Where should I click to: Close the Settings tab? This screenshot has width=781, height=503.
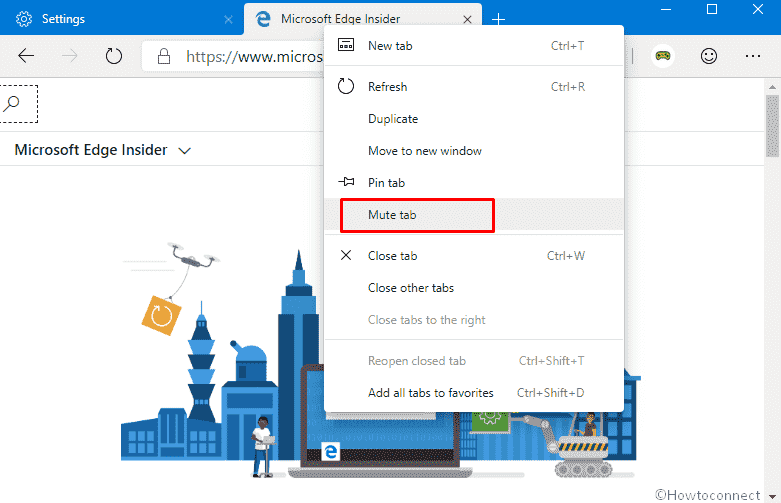point(228,19)
